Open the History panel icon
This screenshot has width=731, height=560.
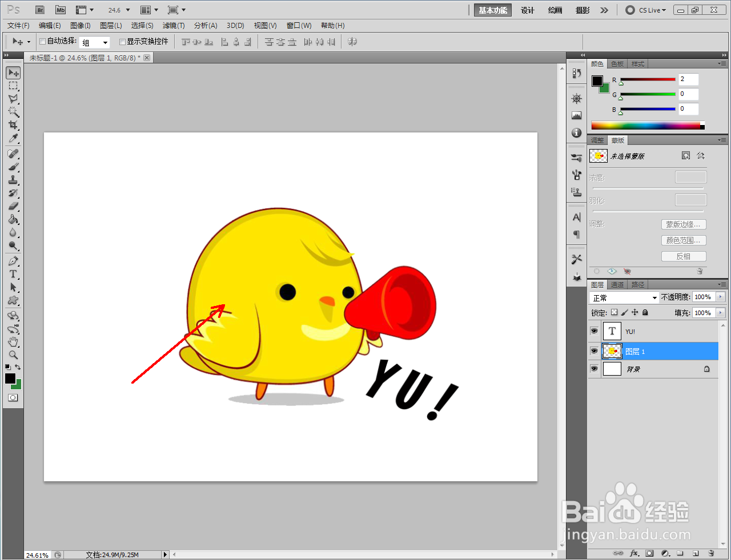pyautogui.click(x=576, y=73)
